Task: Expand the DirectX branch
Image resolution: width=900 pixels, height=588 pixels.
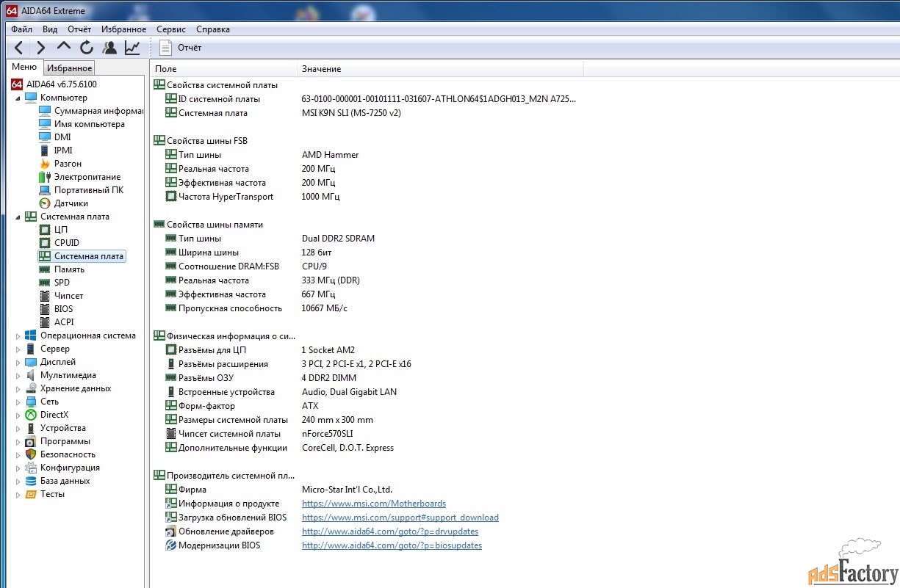Action: click(x=18, y=415)
